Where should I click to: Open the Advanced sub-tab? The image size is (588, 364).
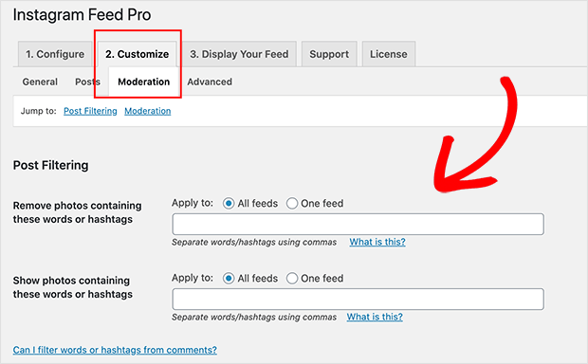210,82
